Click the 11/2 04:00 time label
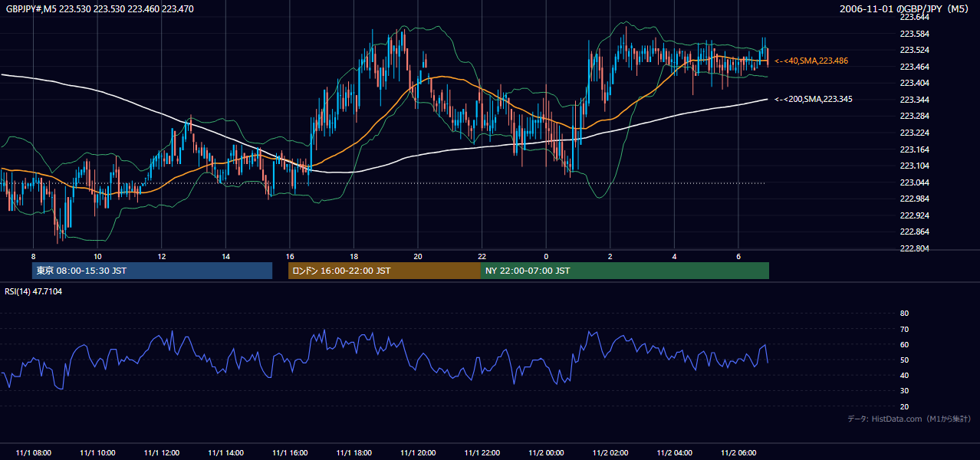980x460 pixels. click(675, 453)
